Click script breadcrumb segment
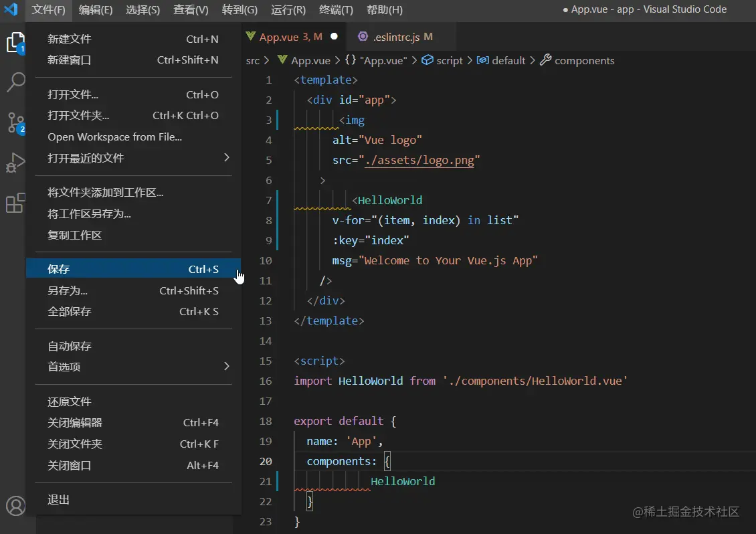This screenshot has width=756, height=534. coord(450,61)
